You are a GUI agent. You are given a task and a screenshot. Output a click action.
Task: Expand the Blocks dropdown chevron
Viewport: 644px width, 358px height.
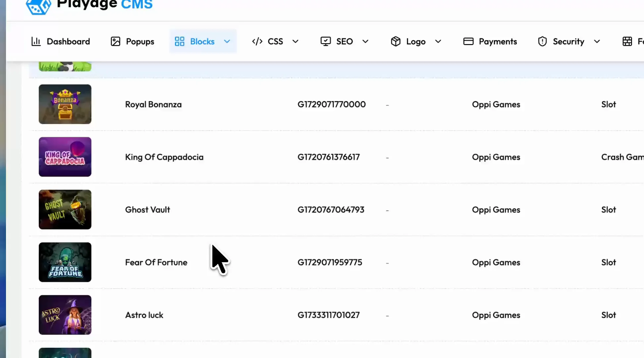click(x=227, y=41)
